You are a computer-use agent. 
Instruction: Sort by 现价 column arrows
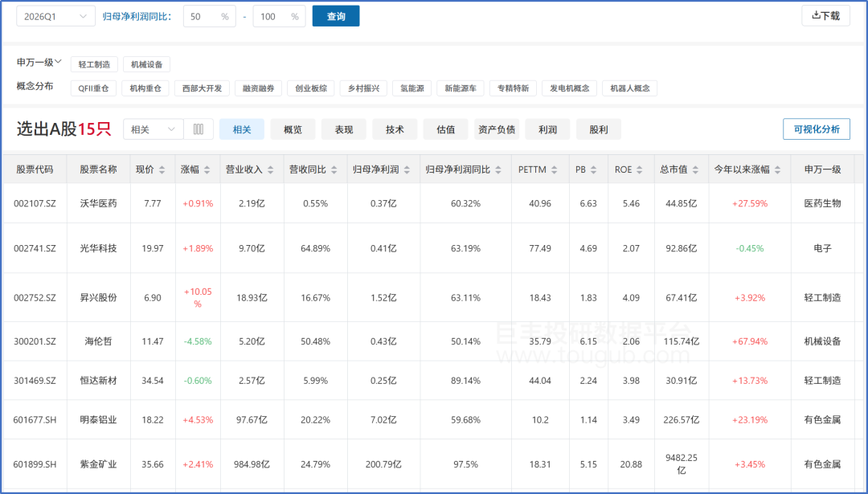point(162,169)
